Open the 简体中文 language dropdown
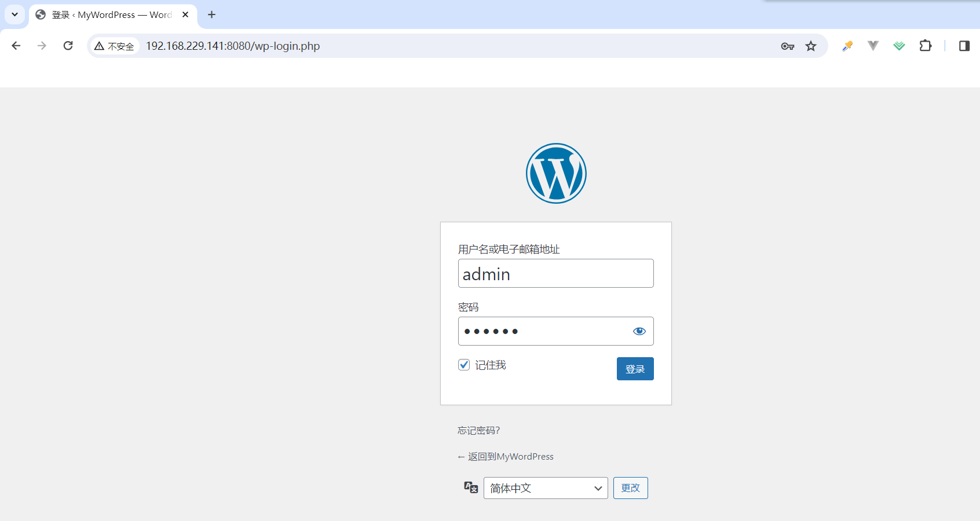Viewport: 980px width, 521px height. pos(546,488)
